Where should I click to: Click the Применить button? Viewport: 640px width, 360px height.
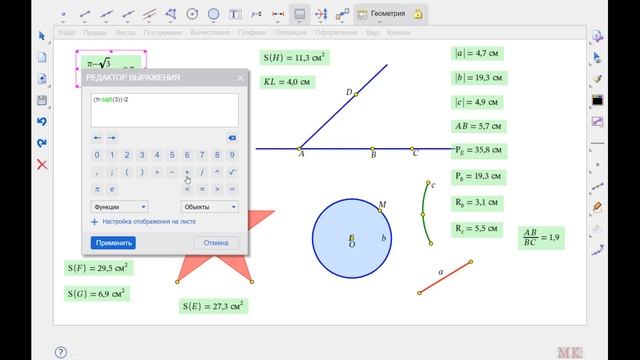[113, 243]
